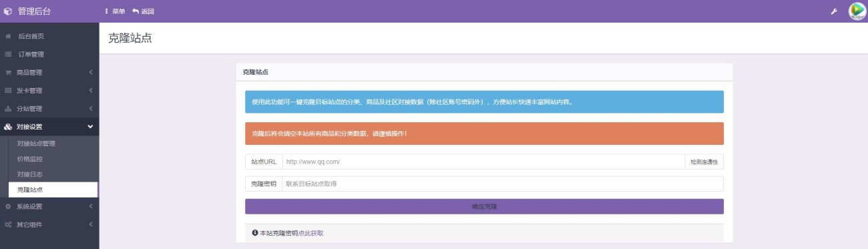Click the 站点URL field label
The height and width of the screenshot is (249, 868).
click(x=264, y=162)
